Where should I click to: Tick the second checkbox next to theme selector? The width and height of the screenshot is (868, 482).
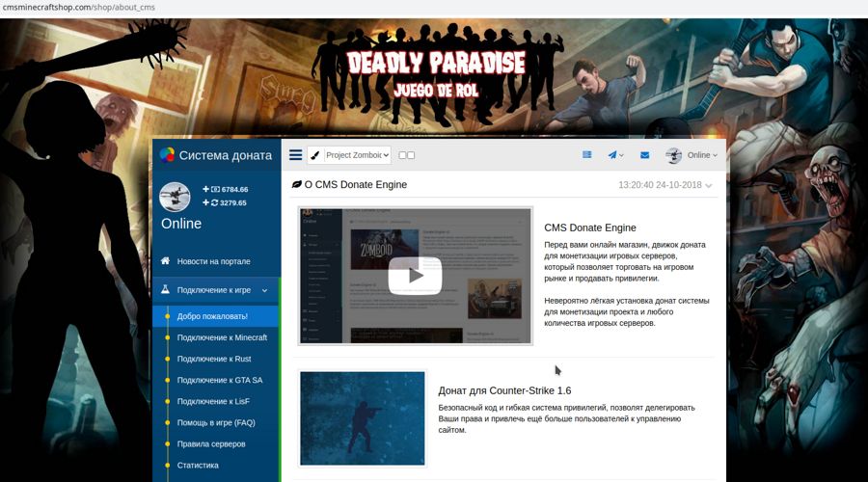(x=412, y=155)
